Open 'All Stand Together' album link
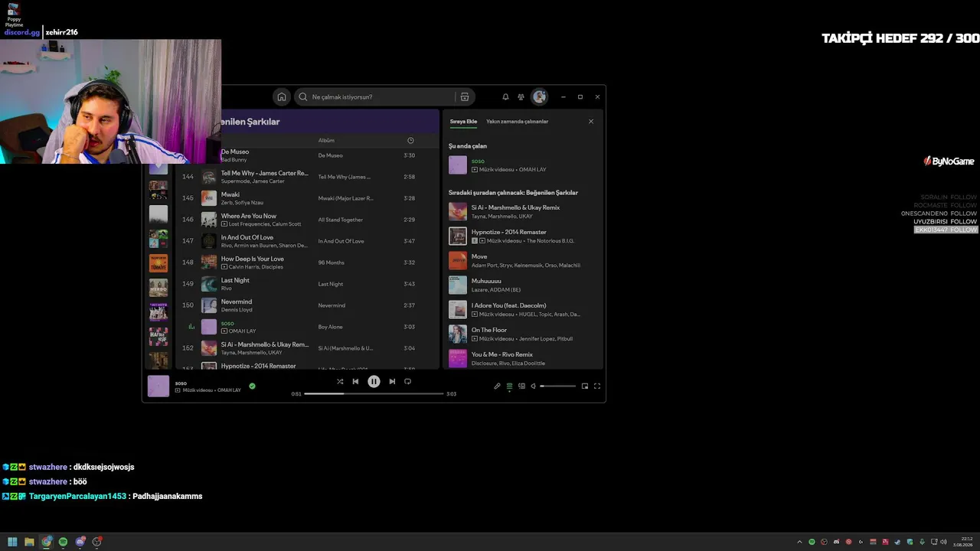Screen dimensions: 980x551 tap(341, 220)
